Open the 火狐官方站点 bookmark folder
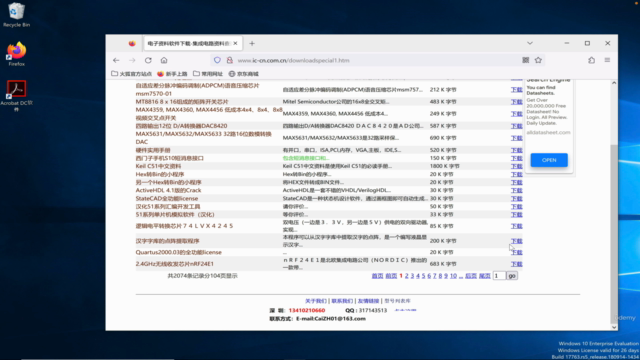 point(131,74)
